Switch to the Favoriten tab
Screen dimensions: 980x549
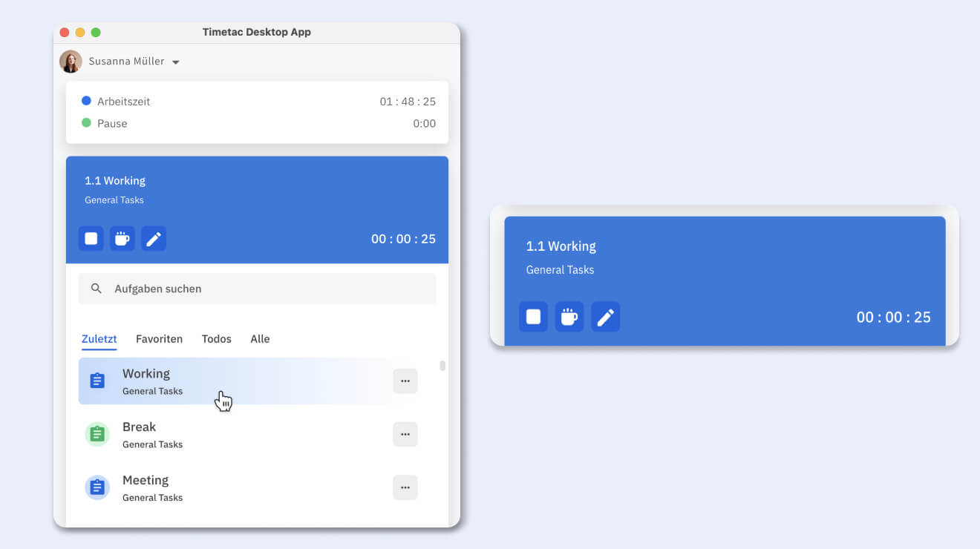click(159, 339)
